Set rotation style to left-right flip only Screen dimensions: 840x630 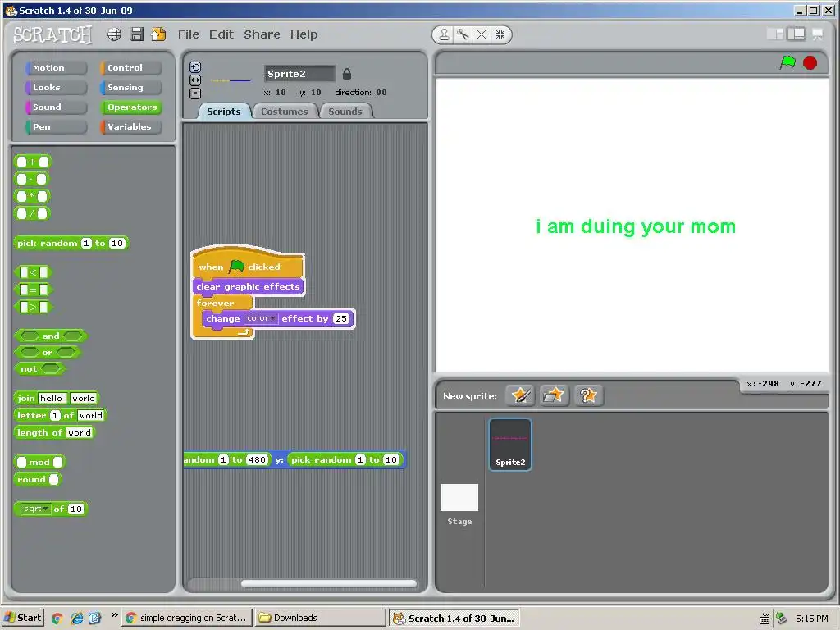pyautogui.click(x=195, y=80)
